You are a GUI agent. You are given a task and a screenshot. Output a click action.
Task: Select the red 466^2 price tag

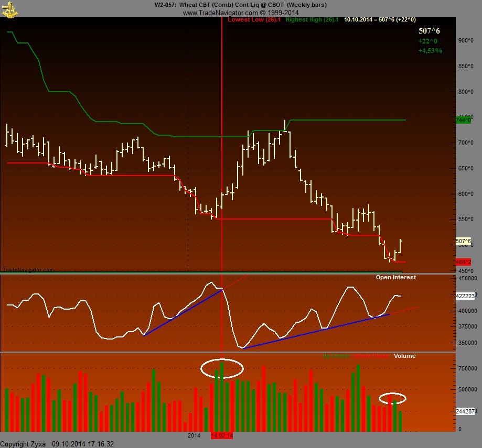click(x=464, y=261)
